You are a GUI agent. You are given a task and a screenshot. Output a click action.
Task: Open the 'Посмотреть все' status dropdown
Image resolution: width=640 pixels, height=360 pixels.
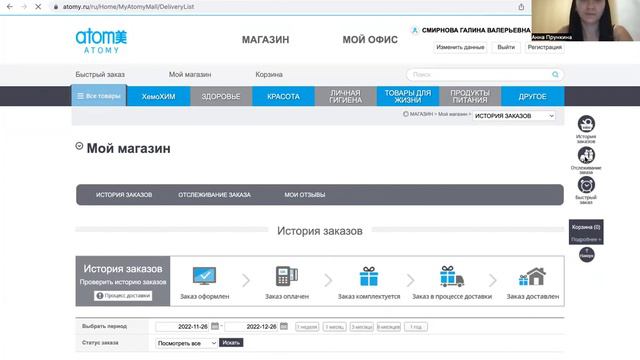[186, 343]
